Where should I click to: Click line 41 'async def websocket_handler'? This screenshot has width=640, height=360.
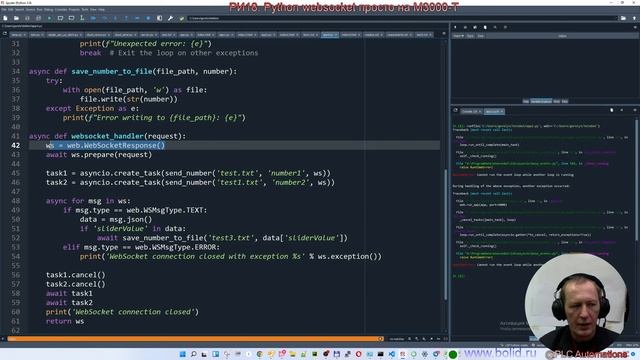coord(107,136)
